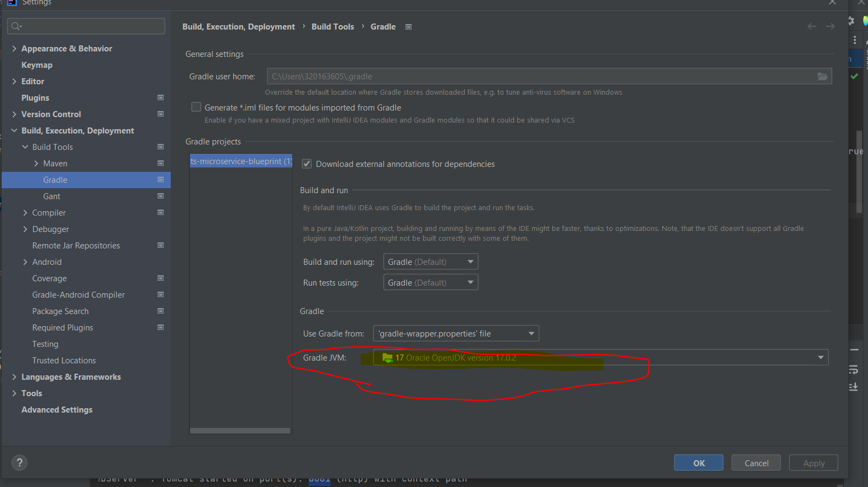Expand Languages & Frameworks section
Image resolution: width=868 pixels, height=487 pixels.
[x=14, y=377]
